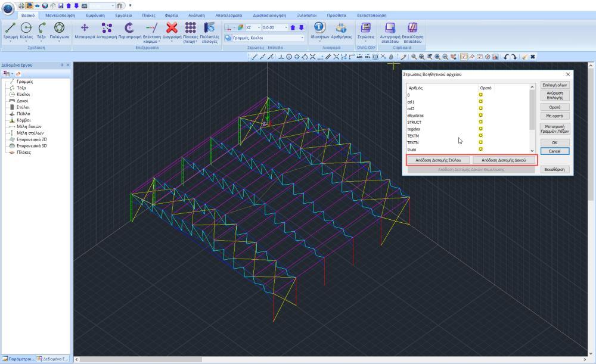Toggle visibility of layer col2

[x=480, y=108]
